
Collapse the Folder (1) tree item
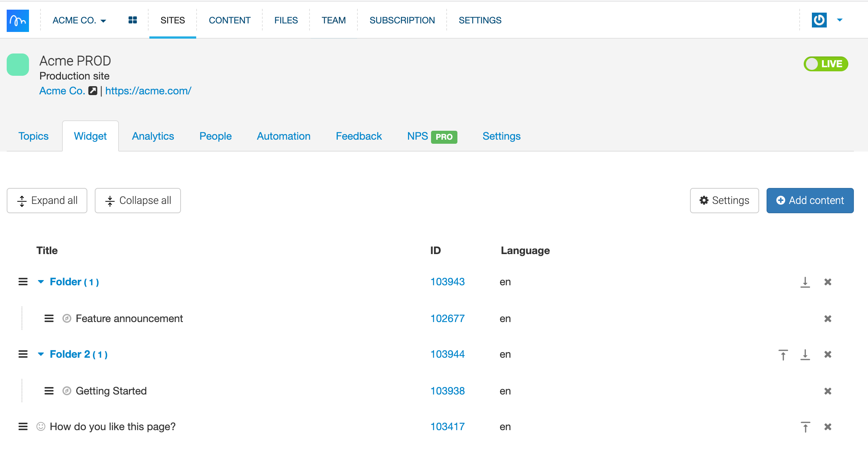(41, 282)
